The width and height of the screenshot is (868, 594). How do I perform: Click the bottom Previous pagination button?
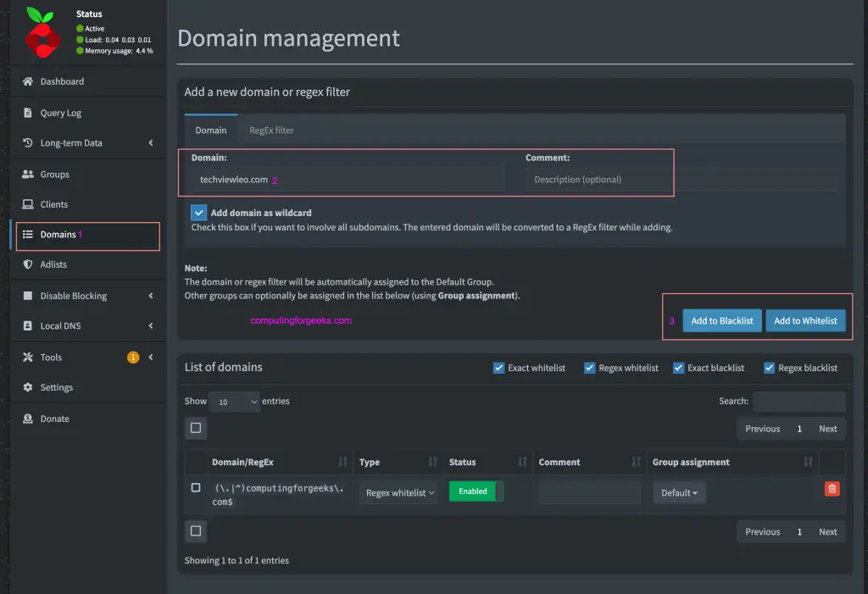[762, 531]
